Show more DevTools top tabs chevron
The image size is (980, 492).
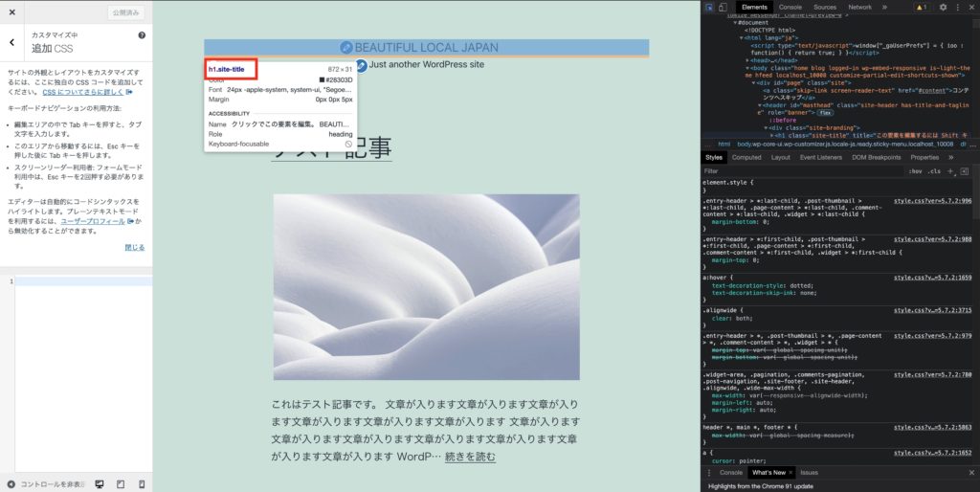(884, 8)
